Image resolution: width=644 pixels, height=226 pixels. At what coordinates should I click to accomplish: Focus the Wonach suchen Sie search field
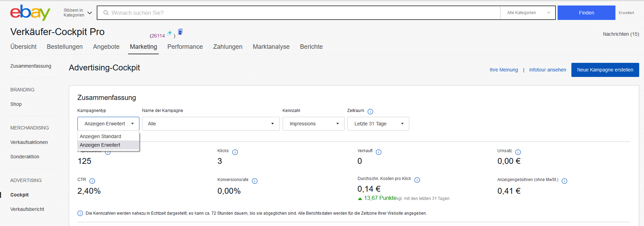pyautogui.click(x=298, y=13)
